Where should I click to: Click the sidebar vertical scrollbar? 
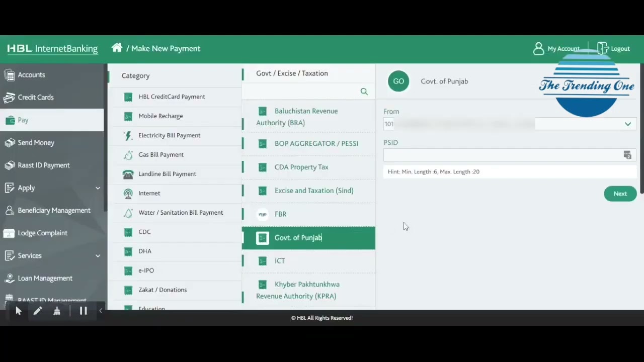tap(105, 138)
